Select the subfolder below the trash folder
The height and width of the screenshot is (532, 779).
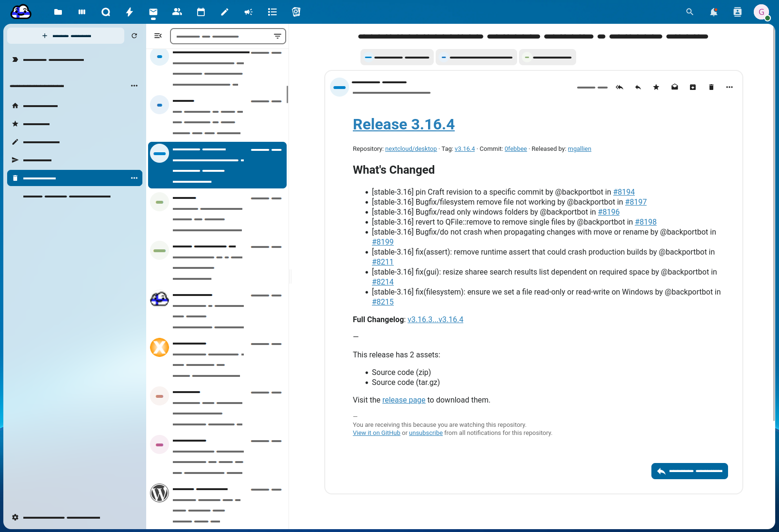click(x=75, y=196)
